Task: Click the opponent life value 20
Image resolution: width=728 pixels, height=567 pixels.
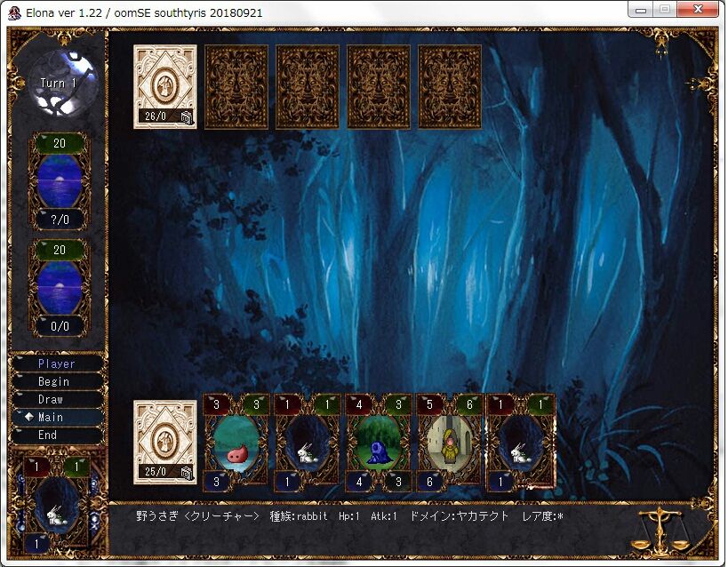Action: 60,143
